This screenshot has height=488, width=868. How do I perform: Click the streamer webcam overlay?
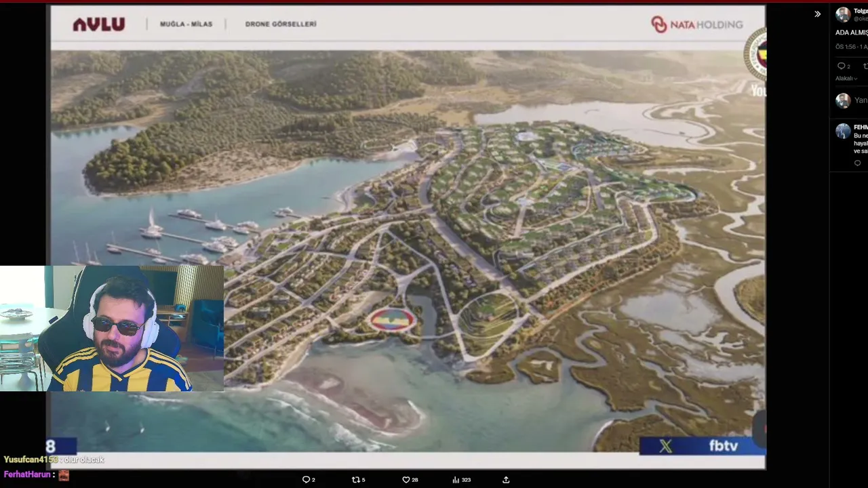[112, 329]
